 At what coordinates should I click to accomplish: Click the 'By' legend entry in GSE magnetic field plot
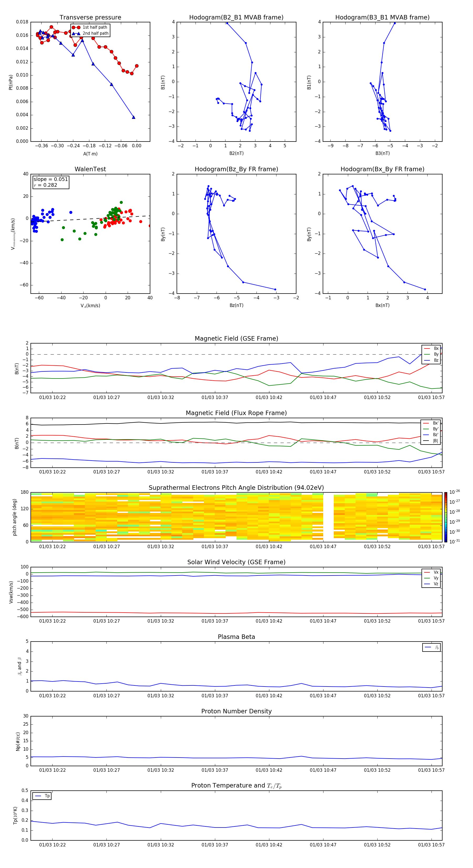pyautogui.click(x=431, y=355)
